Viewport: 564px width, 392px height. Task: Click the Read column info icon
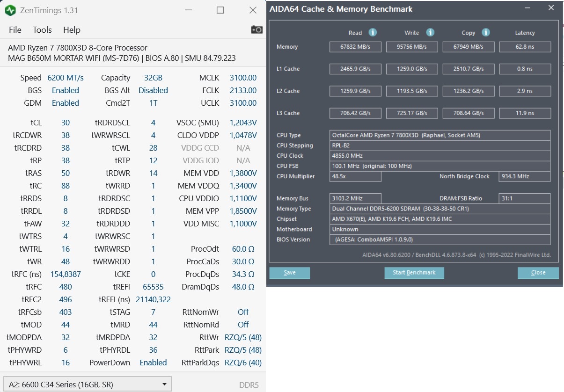pyautogui.click(x=373, y=32)
